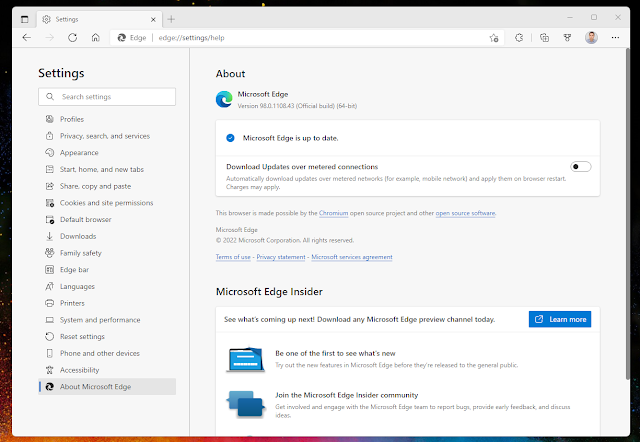This screenshot has height=442, width=640.
Task: Select the Settings tab
Action: 100,19
